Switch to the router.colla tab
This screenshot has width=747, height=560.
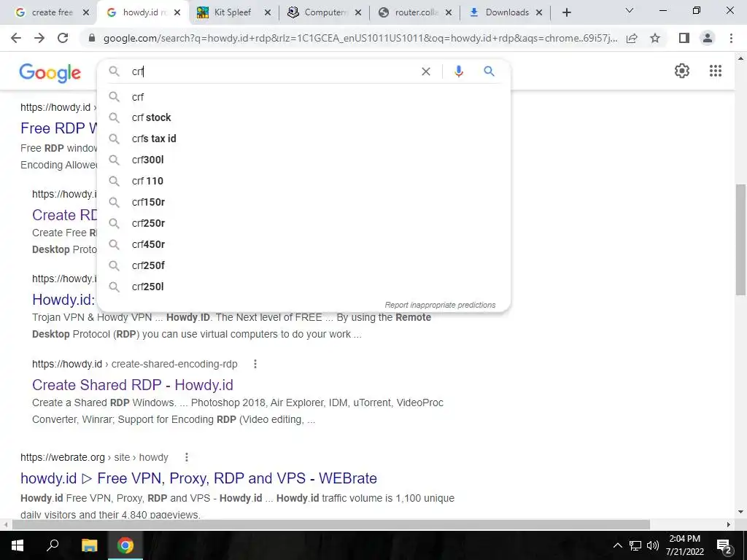[415, 12]
